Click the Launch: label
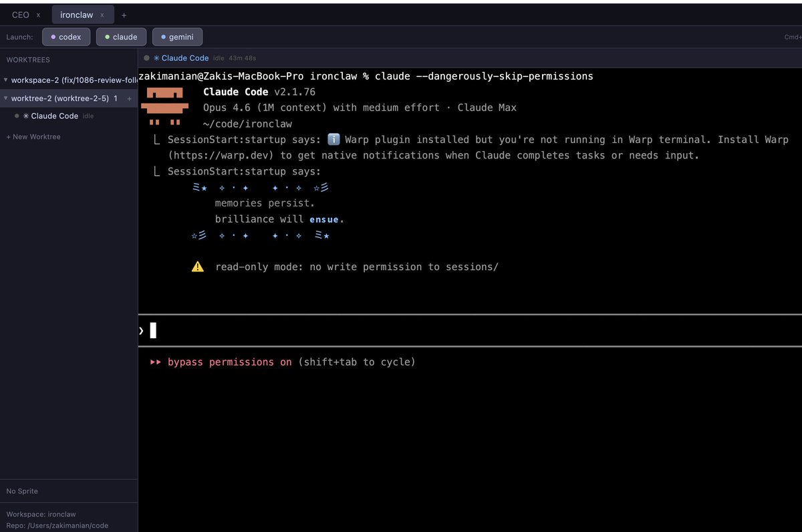The image size is (802, 532). [19, 37]
